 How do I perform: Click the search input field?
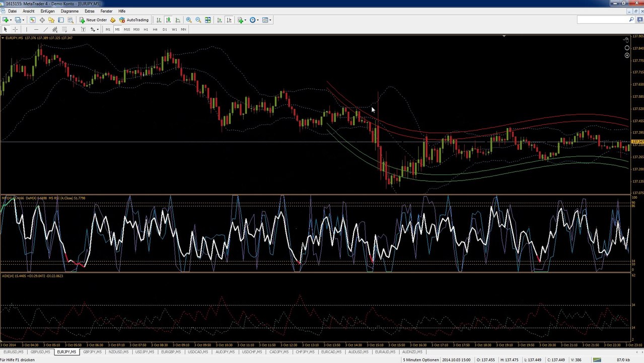pos(602,20)
